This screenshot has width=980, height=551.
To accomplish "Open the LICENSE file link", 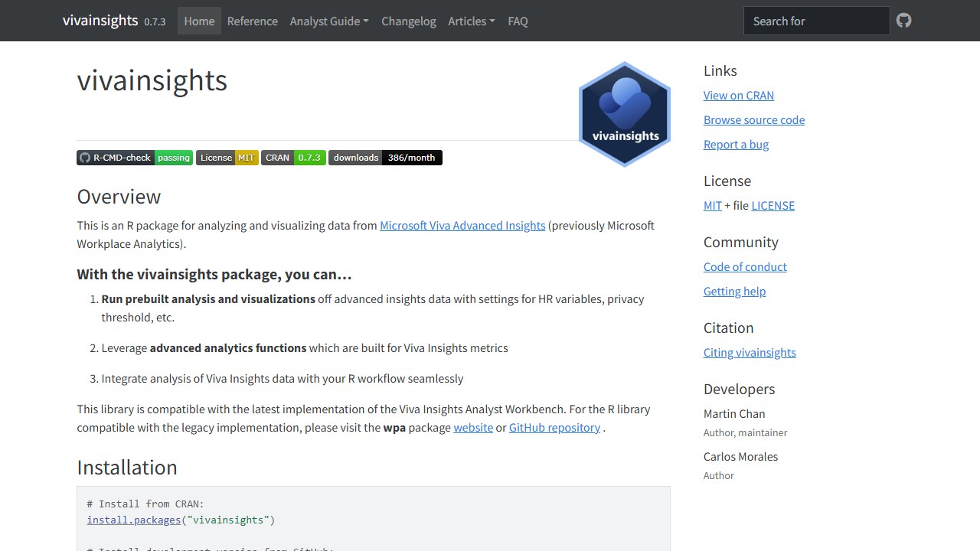I will pos(773,206).
